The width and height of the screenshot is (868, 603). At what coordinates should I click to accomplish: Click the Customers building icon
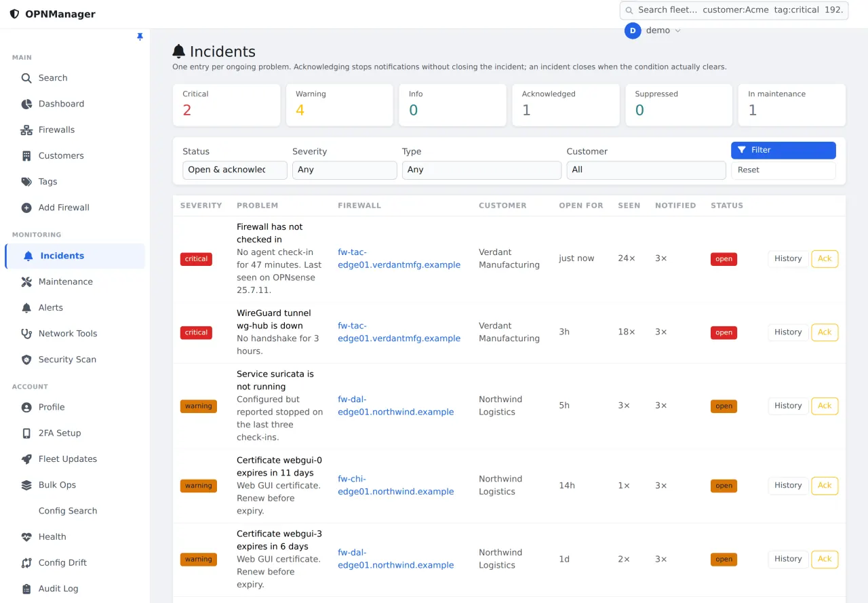[26, 155]
